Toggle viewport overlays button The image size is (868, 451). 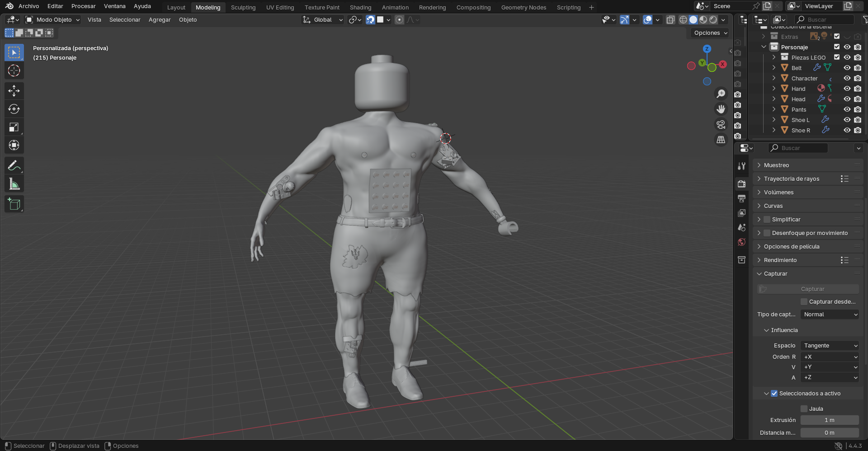tap(647, 20)
